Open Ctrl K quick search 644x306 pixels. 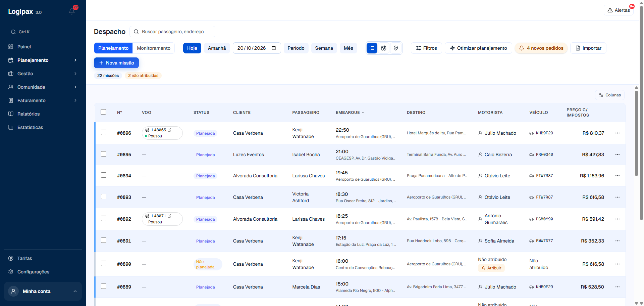(x=43, y=32)
